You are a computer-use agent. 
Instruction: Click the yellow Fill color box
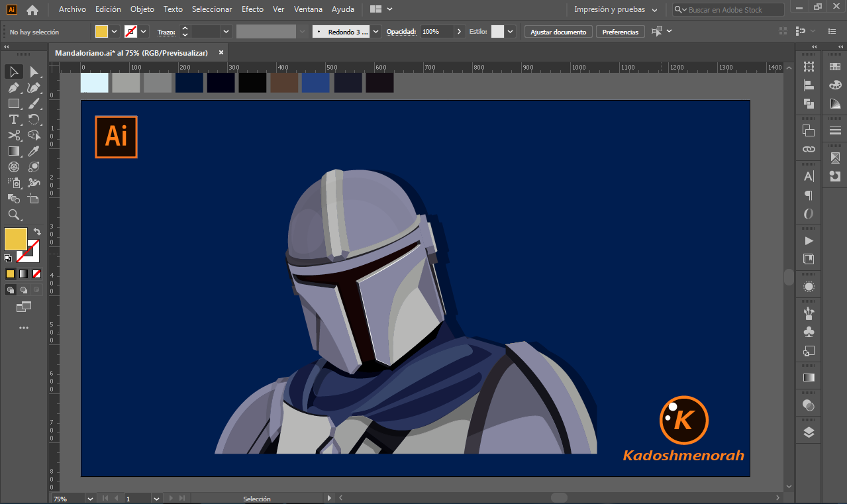click(16, 239)
